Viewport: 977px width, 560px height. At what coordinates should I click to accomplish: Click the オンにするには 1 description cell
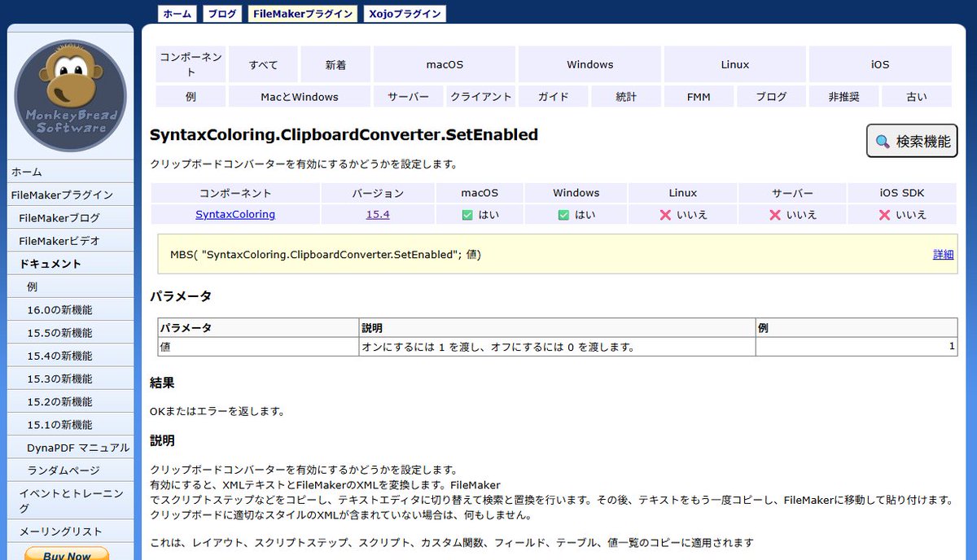pos(558,347)
